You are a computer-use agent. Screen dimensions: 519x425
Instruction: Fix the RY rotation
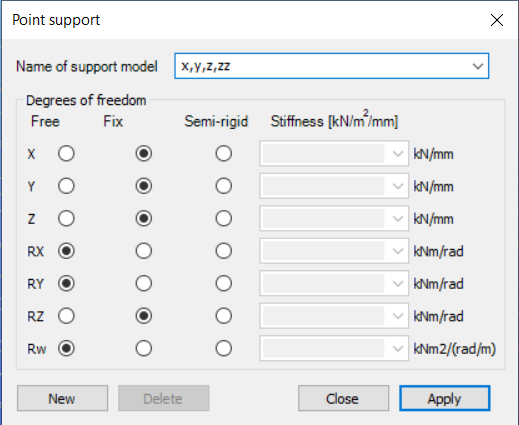pos(144,284)
